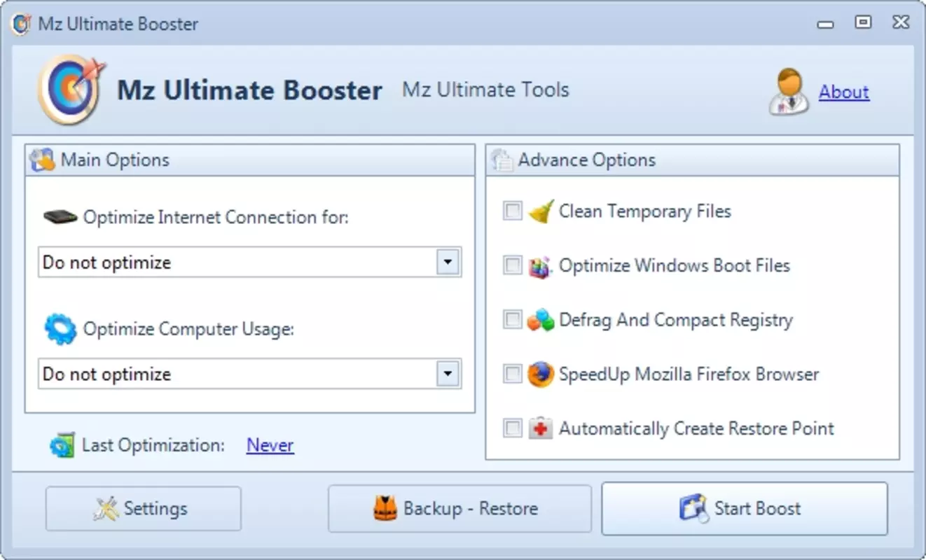
Task: Tick Optimize Windows Boot Files checkbox
Action: pos(513,265)
